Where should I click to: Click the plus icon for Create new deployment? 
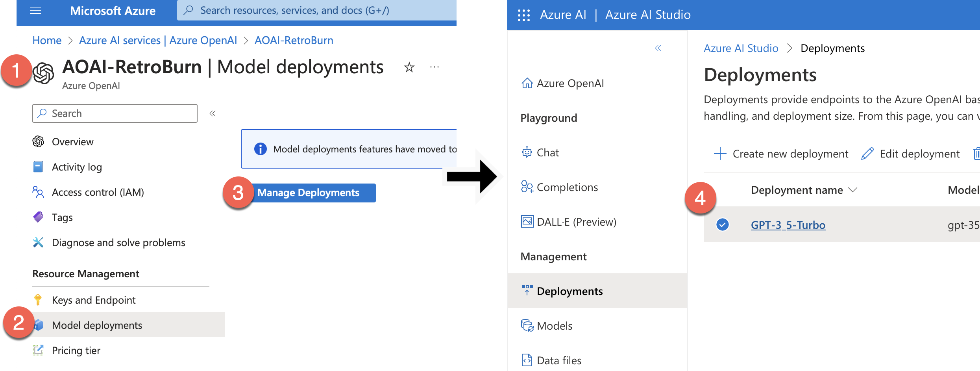[x=720, y=154]
